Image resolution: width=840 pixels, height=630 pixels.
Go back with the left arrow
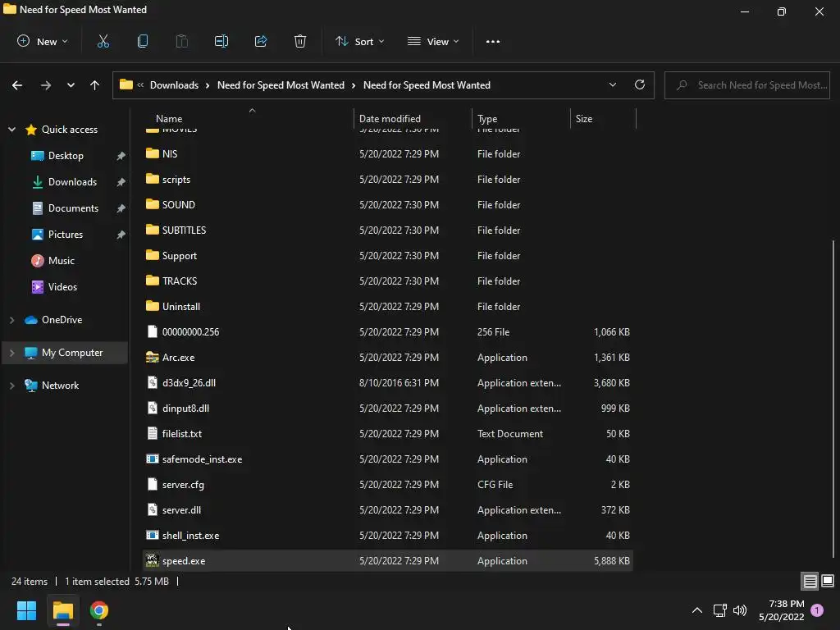click(17, 85)
